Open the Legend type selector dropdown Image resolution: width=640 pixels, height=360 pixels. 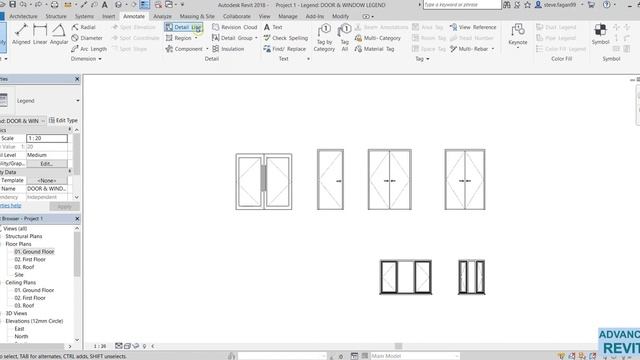[x=78, y=100]
